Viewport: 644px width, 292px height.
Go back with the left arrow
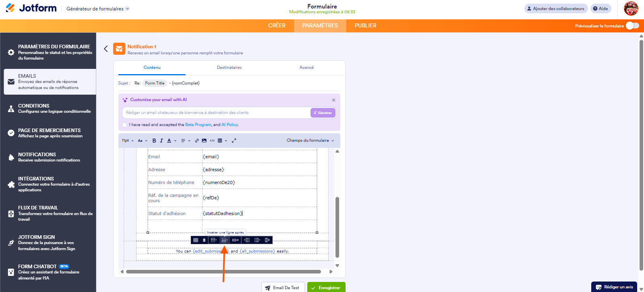click(106, 49)
